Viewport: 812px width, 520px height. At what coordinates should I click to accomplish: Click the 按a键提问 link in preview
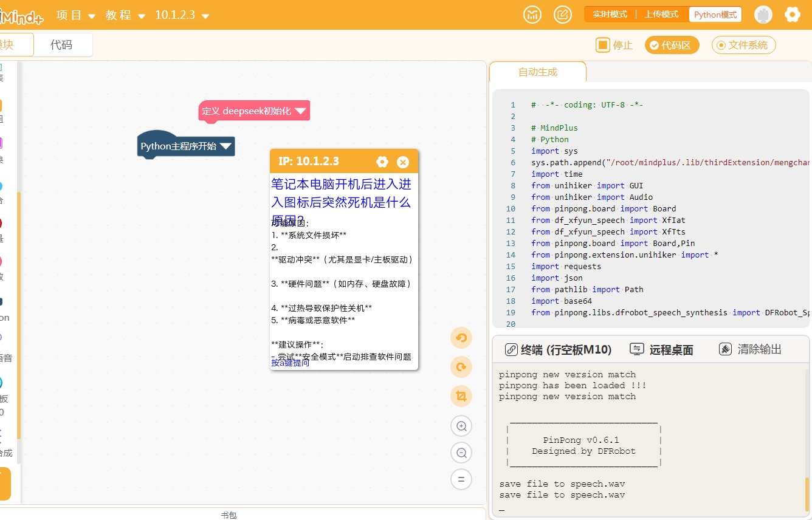click(290, 363)
